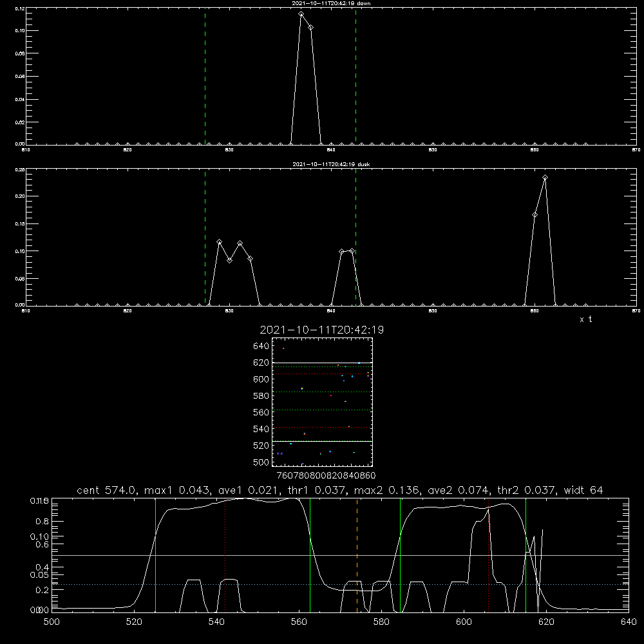Viewport: 644px width, 644px height.
Task: Click y-axis label '580' of the scatter panel
Action: pyautogui.click(x=261, y=396)
